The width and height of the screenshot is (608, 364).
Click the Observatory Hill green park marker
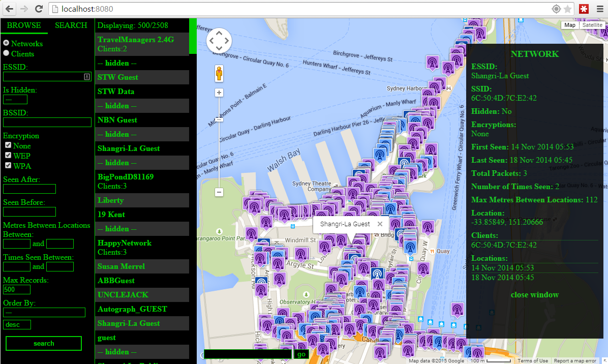pyautogui.click(x=306, y=295)
